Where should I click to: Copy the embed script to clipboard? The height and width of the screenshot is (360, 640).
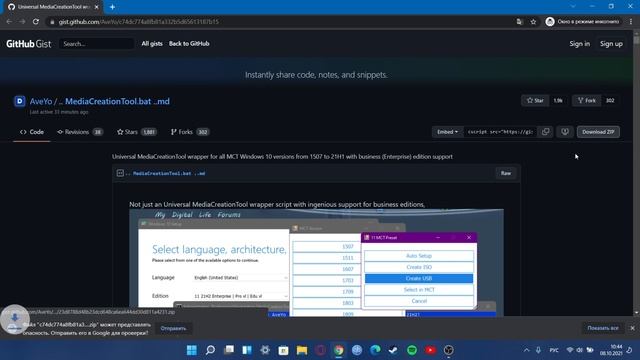pos(545,132)
